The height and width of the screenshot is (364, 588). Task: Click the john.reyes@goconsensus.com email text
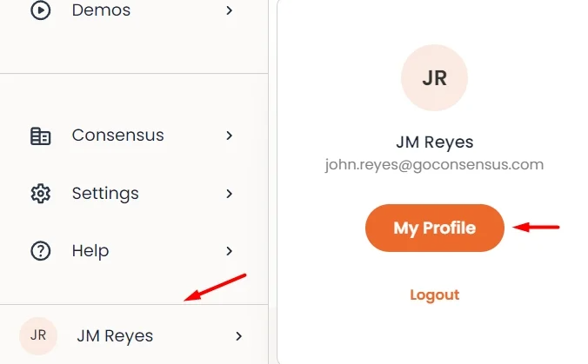tap(434, 165)
